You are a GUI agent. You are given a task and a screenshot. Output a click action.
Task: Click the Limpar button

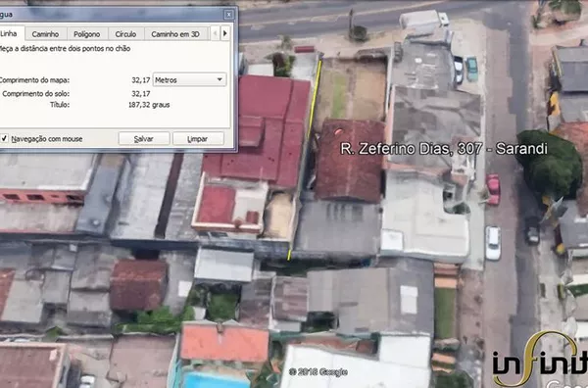pos(198,139)
